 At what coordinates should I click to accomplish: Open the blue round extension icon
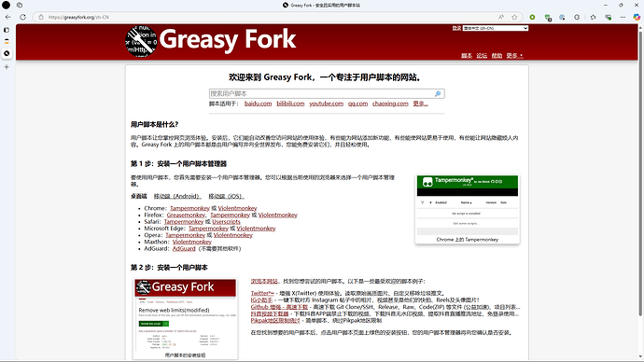[562, 17]
